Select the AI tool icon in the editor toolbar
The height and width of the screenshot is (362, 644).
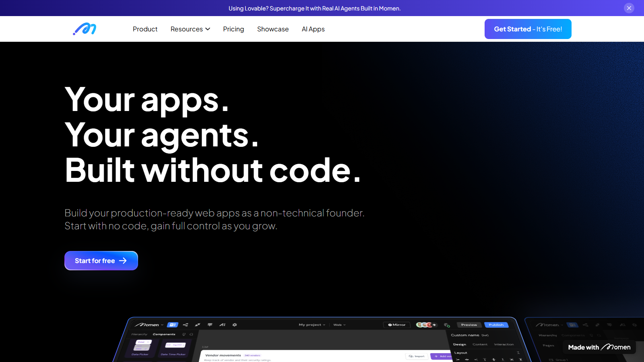coord(223,325)
